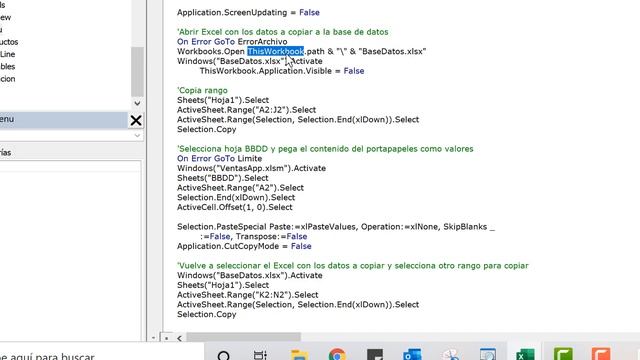Click the line 'Windows("VentasApp.xlsm").Activate'

coord(251,168)
